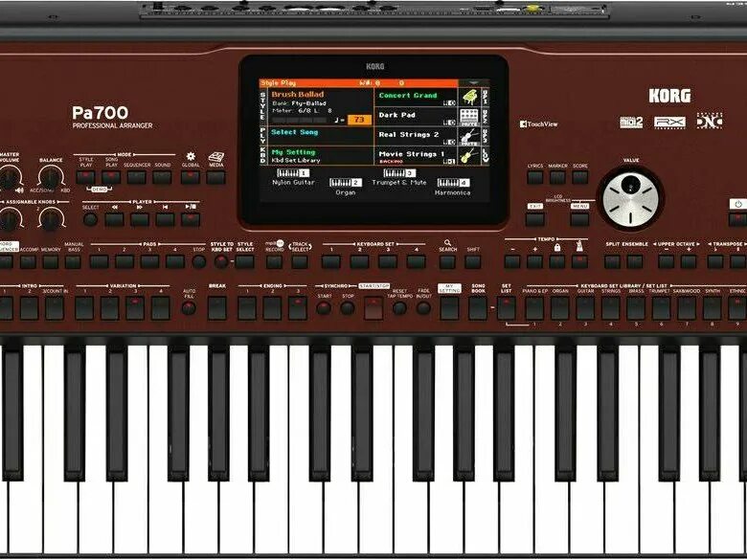The image size is (747, 560).
Task: Push the LYRICS button
Action: tap(535, 178)
